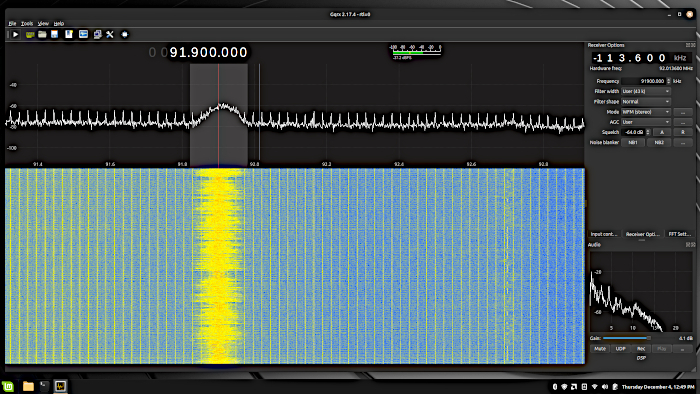
Task: Open the Tools menu
Action: pos(27,24)
